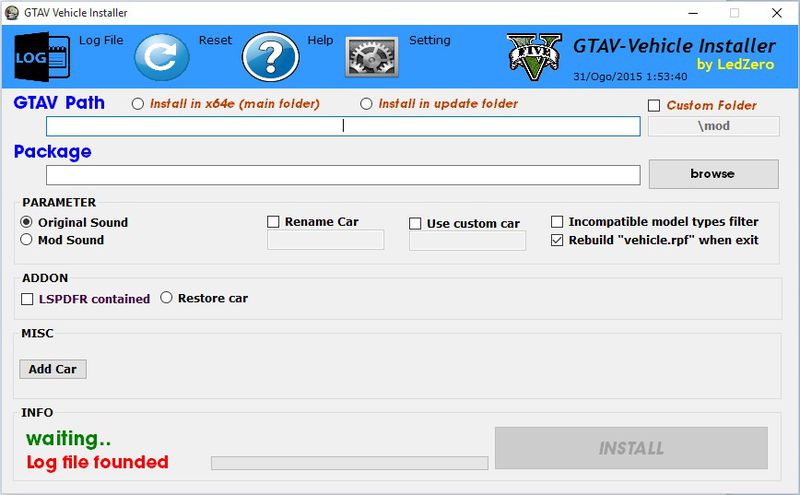Minimize the GTAV Vehicle Installer window
This screenshot has width=800, height=495.
tap(693, 13)
